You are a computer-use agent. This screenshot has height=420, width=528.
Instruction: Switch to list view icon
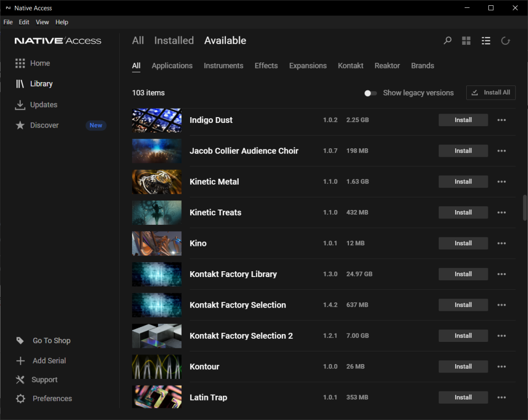(486, 41)
